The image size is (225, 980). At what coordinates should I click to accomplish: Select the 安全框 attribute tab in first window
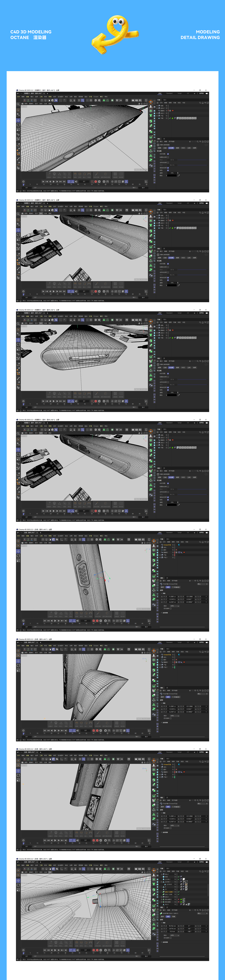click(x=171, y=148)
